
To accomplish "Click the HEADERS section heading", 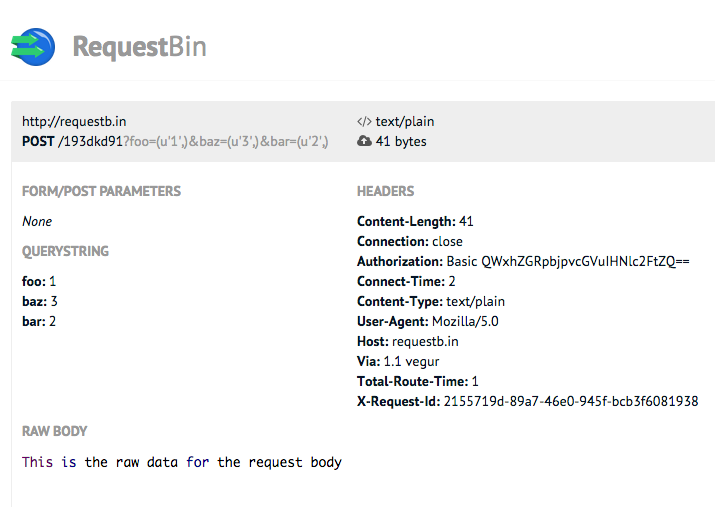I will [385, 191].
